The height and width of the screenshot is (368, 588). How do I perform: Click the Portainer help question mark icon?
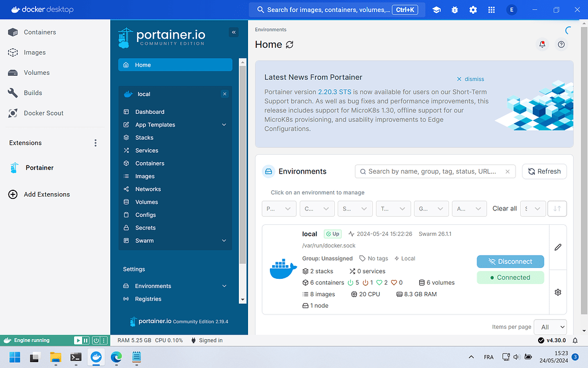click(561, 44)
